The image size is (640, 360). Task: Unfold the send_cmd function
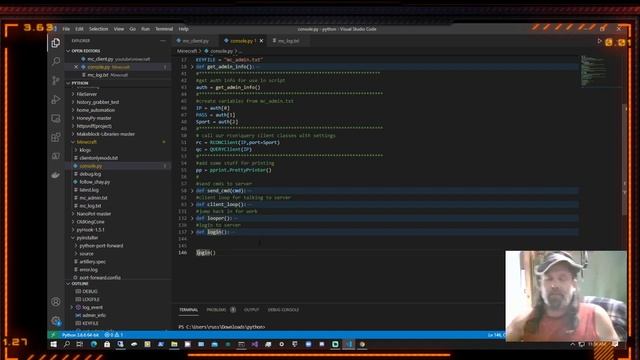point(192,191)
